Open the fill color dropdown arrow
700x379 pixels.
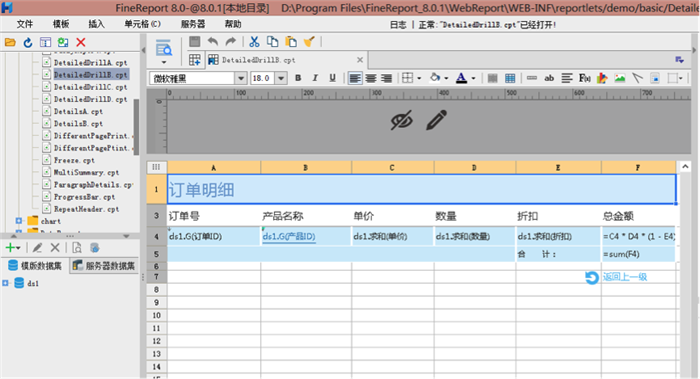(x=446, y=79)
